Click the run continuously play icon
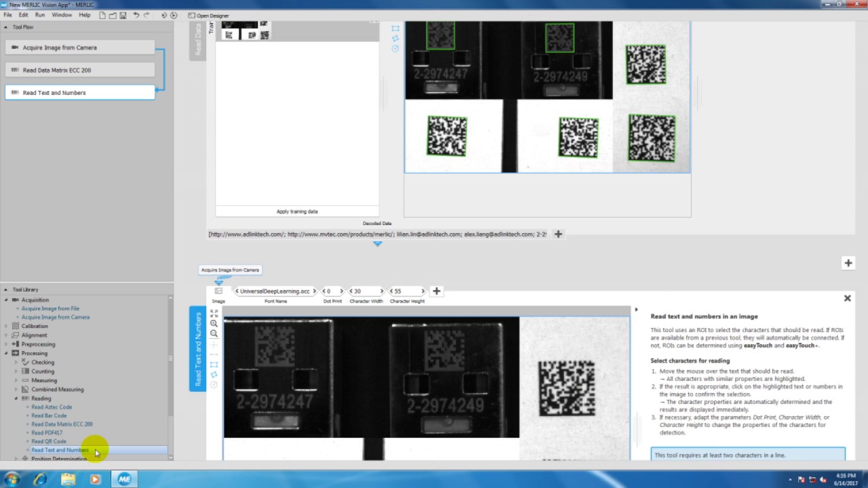 click(x=174, y=15)
